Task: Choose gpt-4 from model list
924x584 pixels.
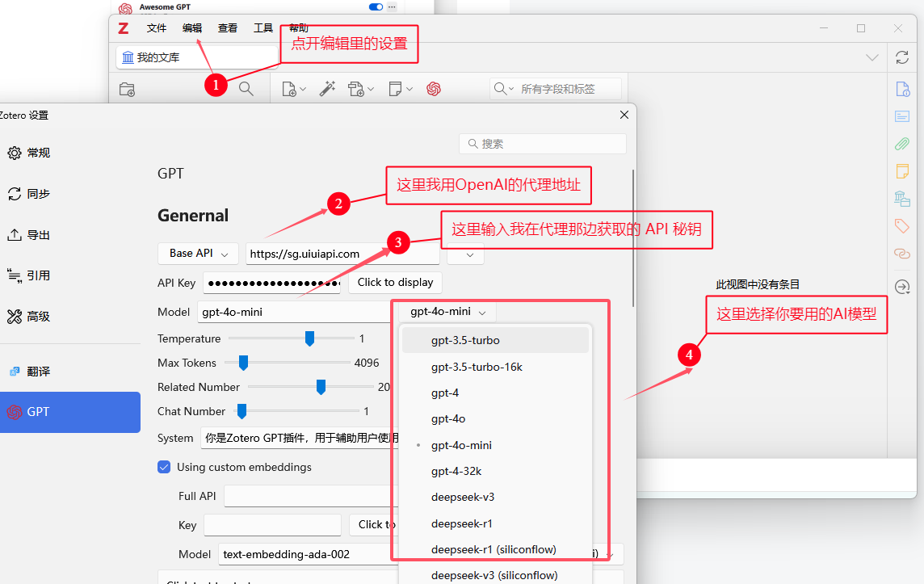Action: point(495,393)
